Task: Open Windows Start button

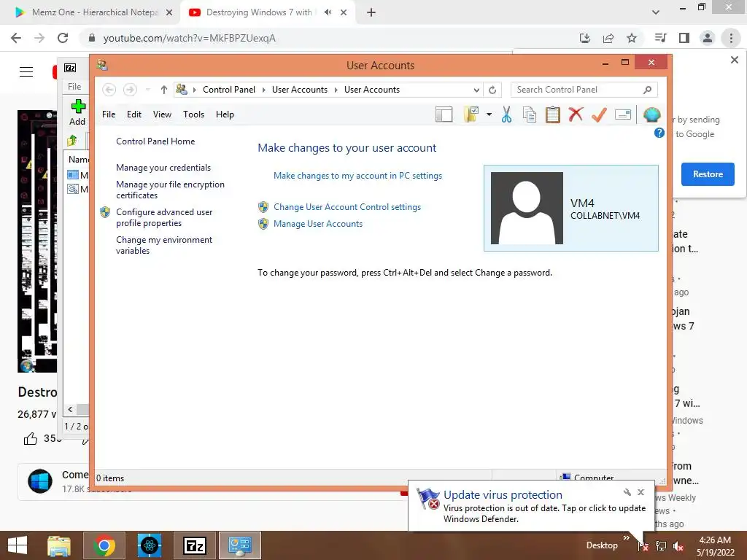Action: point(18,545)
